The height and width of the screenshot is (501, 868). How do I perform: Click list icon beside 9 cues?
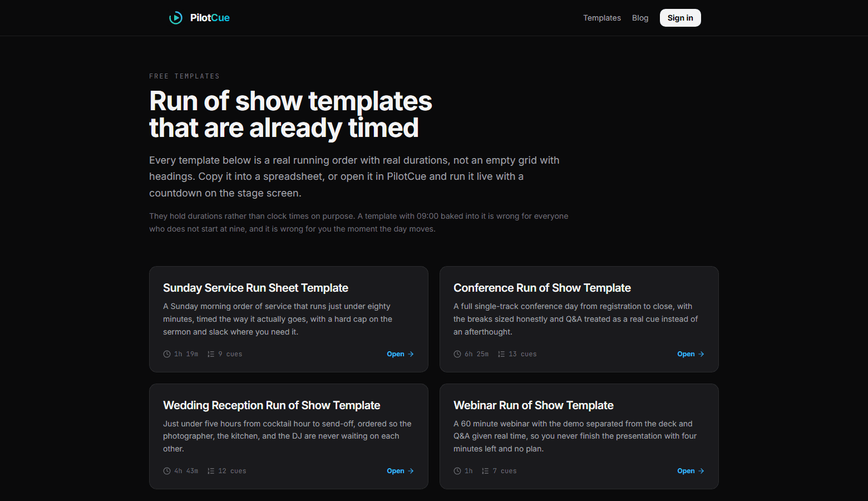(211, 354)
